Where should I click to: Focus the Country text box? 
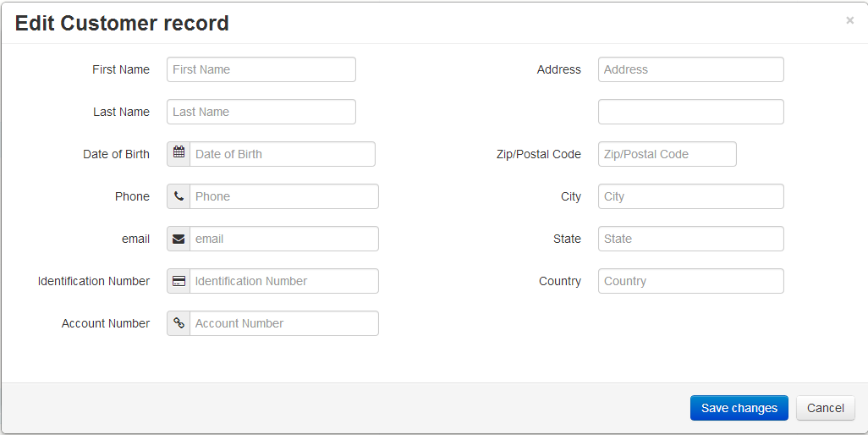[x=691, y=281]
